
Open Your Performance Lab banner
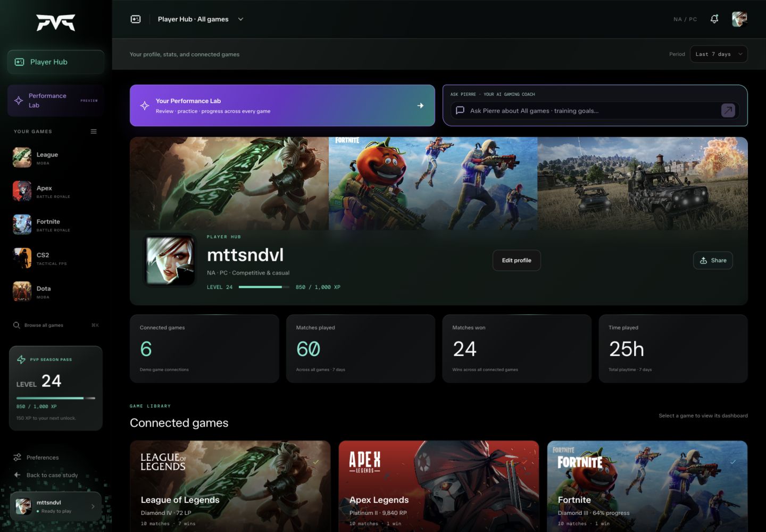[x=282, y=105]
